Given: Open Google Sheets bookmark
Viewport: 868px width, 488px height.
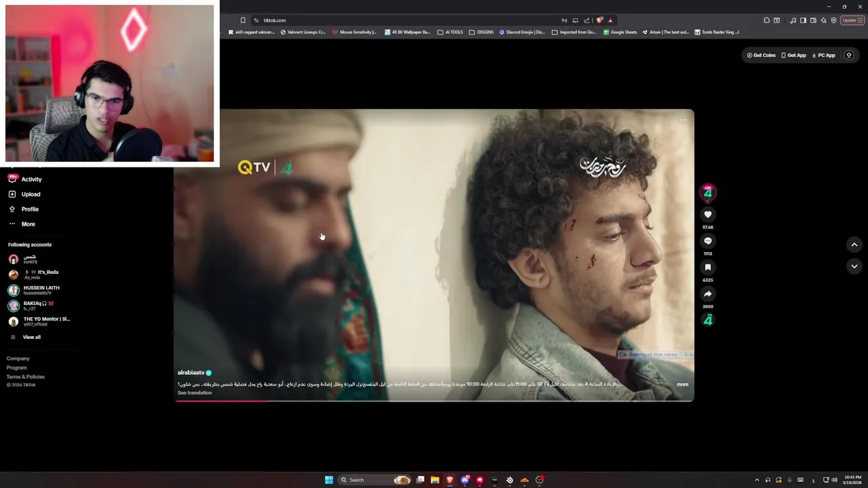Looking at the screenshot, I should pyautogui.click(x=620, y=32).
